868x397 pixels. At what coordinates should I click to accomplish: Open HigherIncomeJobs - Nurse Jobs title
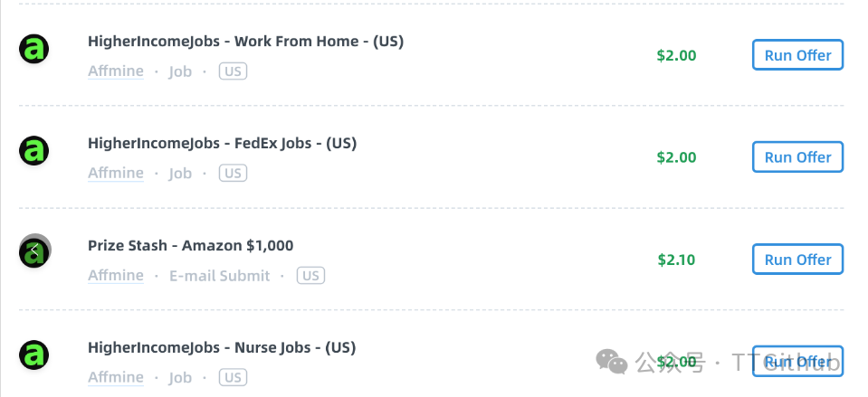click(222, 348)
